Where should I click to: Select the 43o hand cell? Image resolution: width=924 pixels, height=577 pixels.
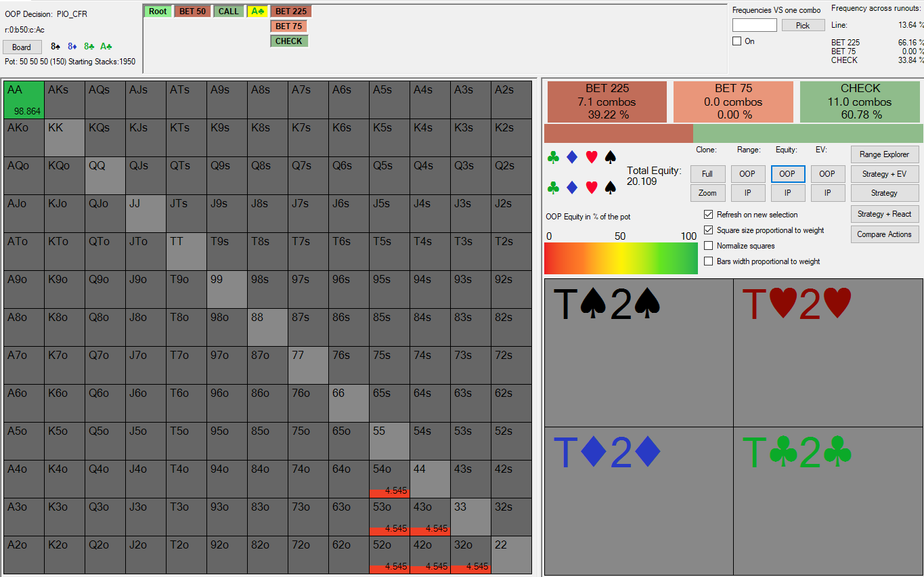(430, 517)
